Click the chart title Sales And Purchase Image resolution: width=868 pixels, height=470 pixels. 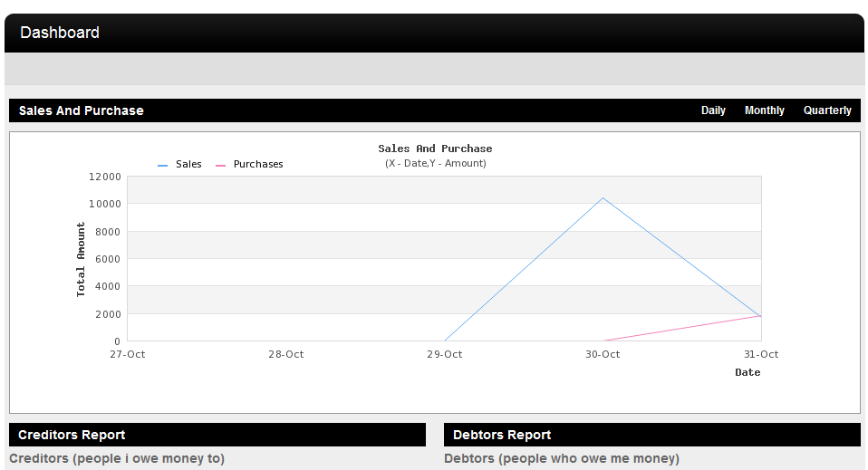[x=435, y=149]
